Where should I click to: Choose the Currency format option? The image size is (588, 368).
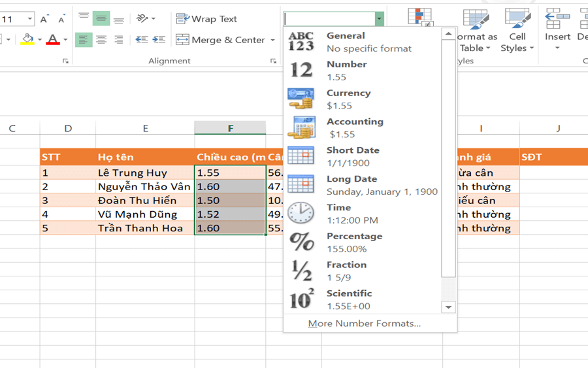348,99
